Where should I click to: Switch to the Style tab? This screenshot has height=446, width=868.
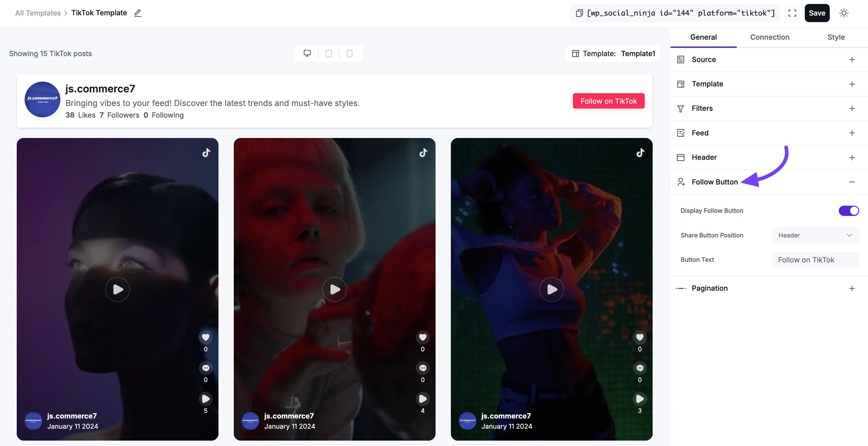836,37
